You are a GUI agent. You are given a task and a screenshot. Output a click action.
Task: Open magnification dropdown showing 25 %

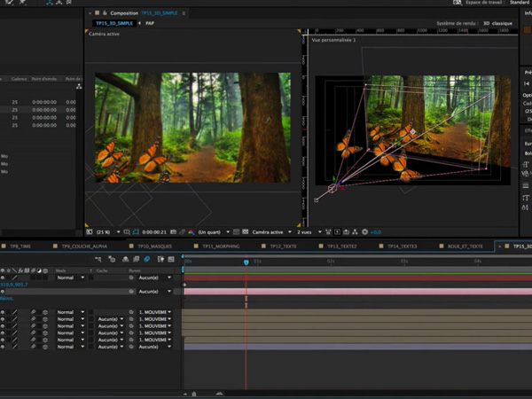(x=108, y=232)
